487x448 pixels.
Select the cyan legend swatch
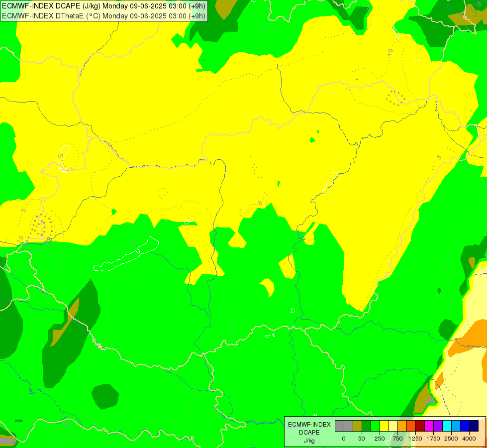(x=447, y=426)
